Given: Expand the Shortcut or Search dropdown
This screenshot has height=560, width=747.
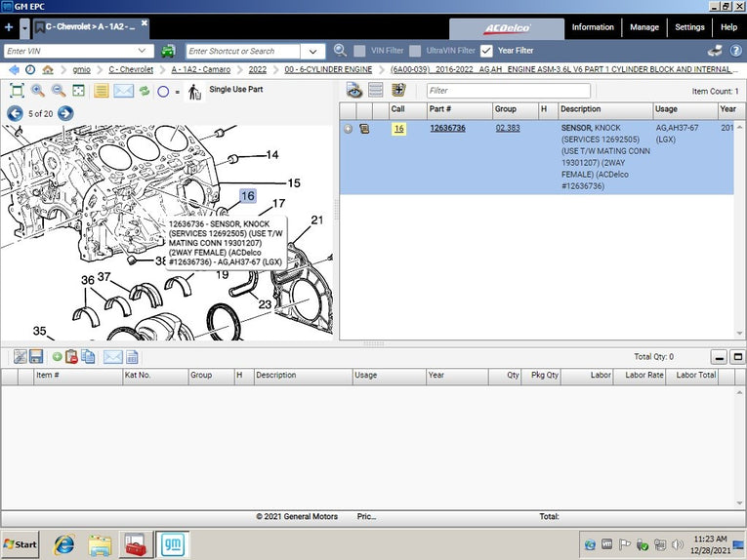Looking at the screenshot, I should (313, 51).
